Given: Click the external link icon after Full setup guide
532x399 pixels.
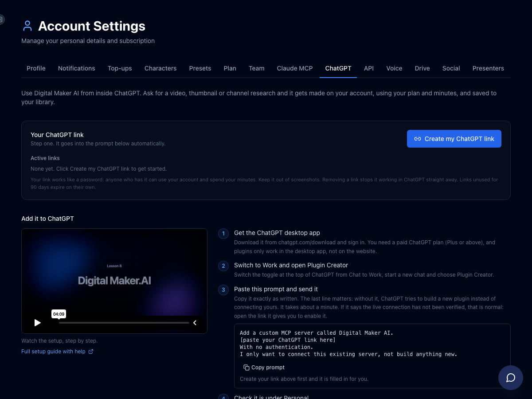Looking at the screenshot, I should point(91,352).
